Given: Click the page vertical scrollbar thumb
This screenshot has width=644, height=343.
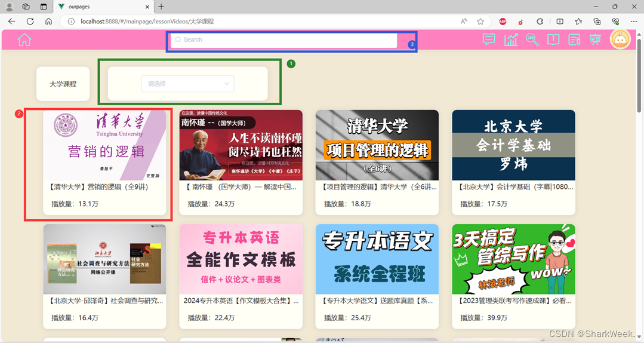Looking at the screenshot, I should click(x=639, y=76).
